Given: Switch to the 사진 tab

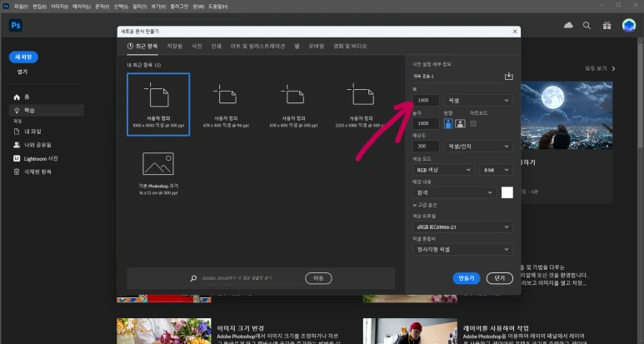Looking at the screenshot, I should tap(197, 46).
